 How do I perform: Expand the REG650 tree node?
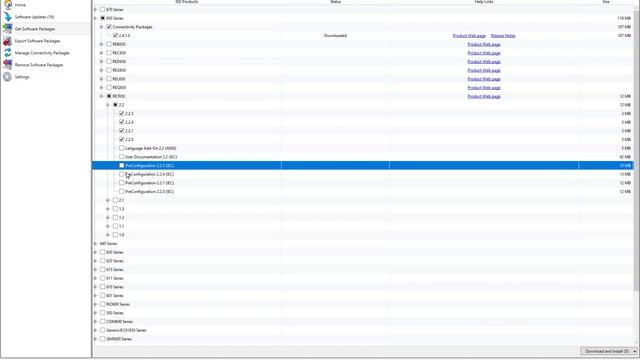tap(102, 70)
